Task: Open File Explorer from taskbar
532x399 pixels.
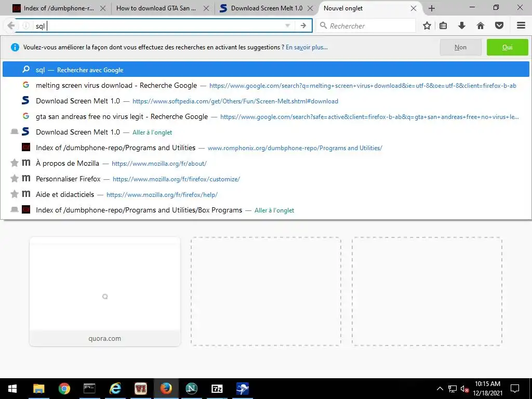Action: click(38, 389)
